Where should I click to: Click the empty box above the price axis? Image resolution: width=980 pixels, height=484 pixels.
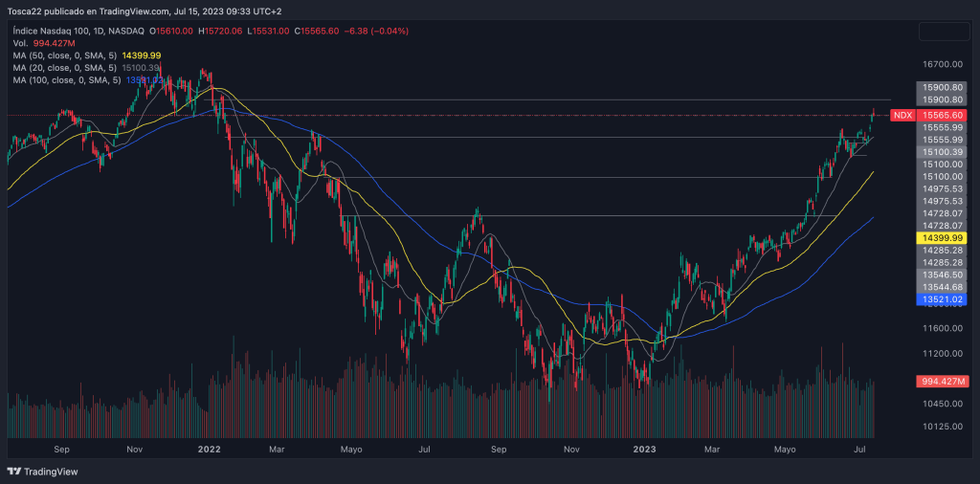(x=943, y=33)
